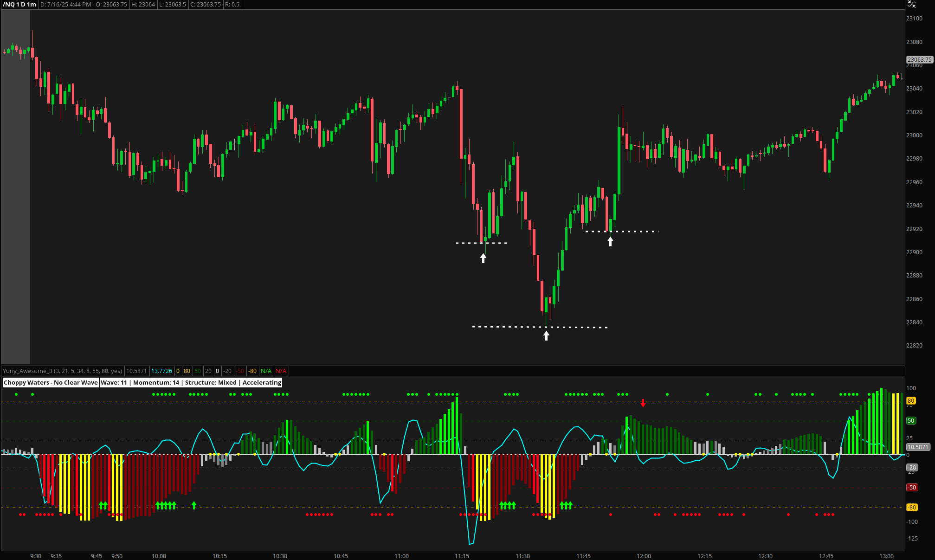Viewport: 935px width, 560px height.
Task: Click the orange -80 level bubble on the study axis
Action: click(x=912, y=508)
